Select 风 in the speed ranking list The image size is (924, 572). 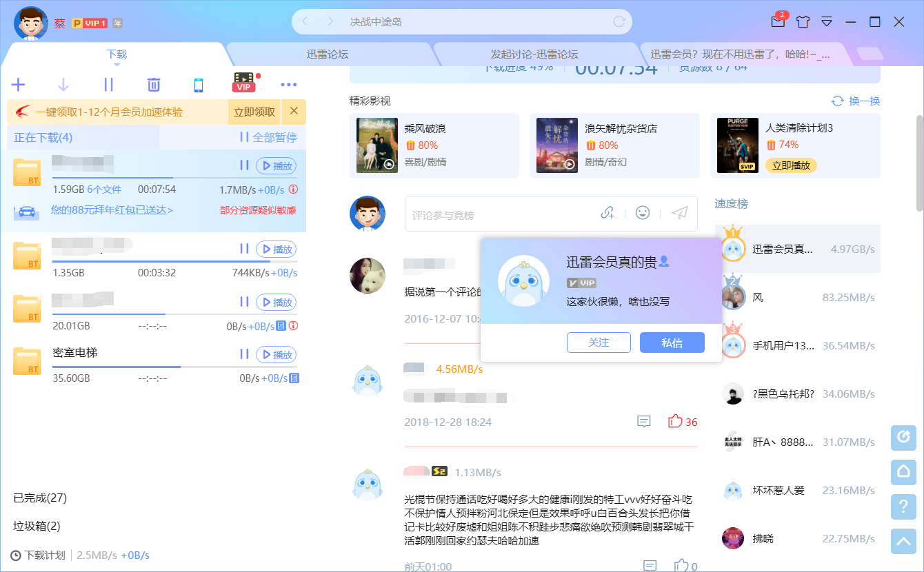point(797,297)
